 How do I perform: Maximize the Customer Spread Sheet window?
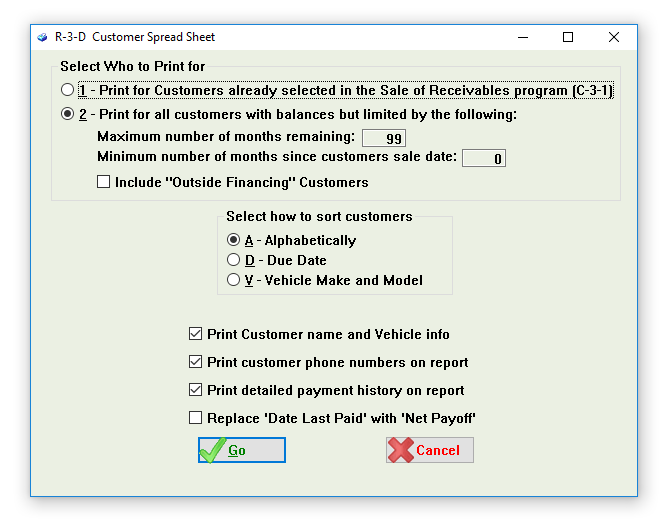point(568,37)
